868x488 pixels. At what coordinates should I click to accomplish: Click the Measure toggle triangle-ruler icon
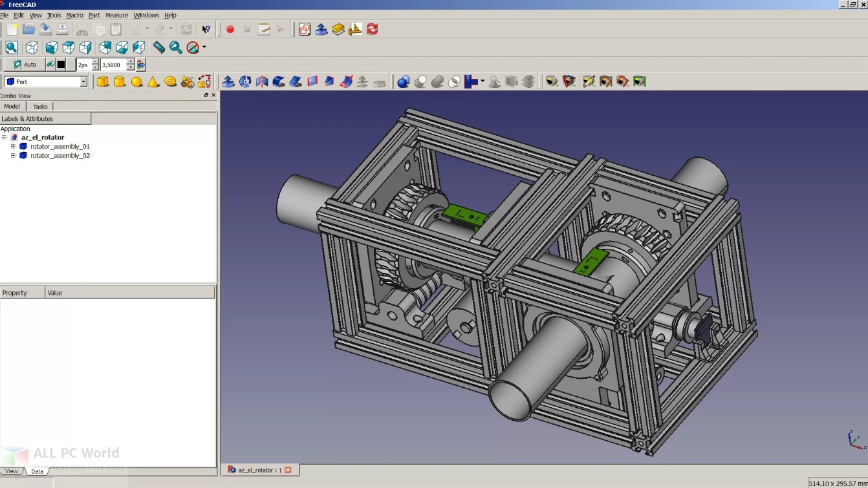[x=355, y=29]
